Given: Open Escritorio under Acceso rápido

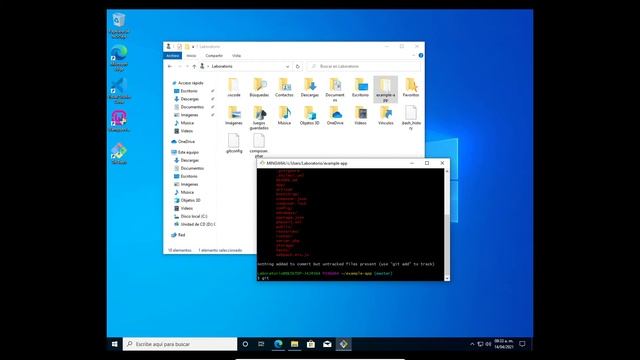Looking at the screenshot, I should coord(189,91).
